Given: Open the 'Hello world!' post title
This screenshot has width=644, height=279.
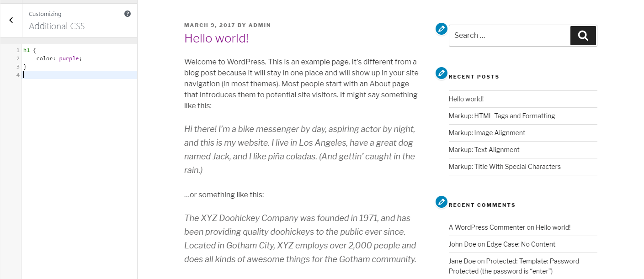Looking at the screenshot, I should pos(216,38).
